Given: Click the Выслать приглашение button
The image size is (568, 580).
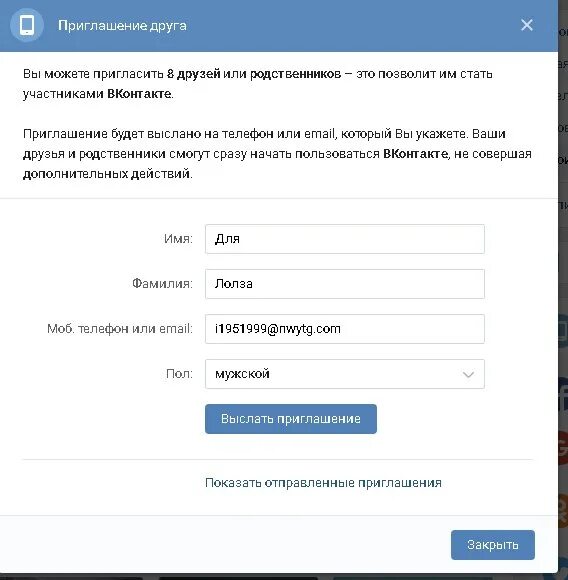Looking at the screenshot, I should 291,419.
